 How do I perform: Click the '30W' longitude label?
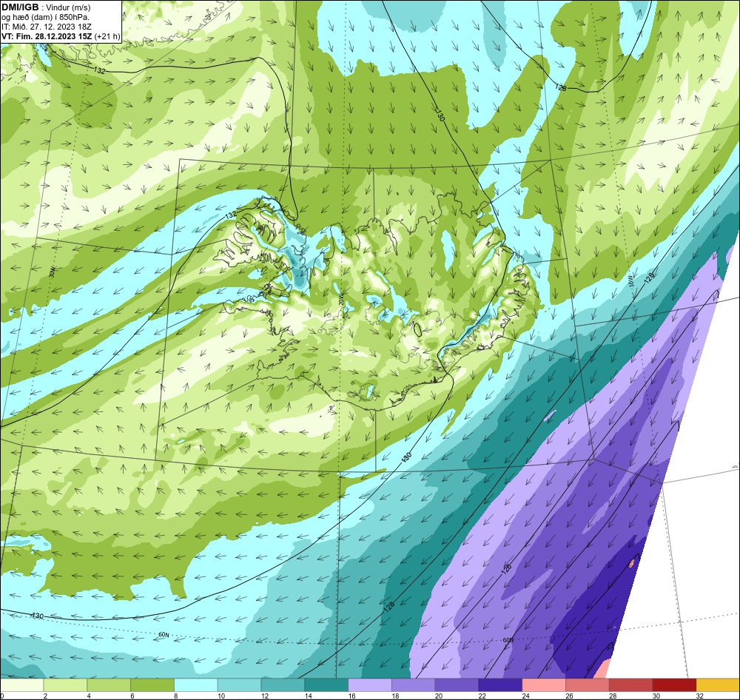click(x=52, y=272)
